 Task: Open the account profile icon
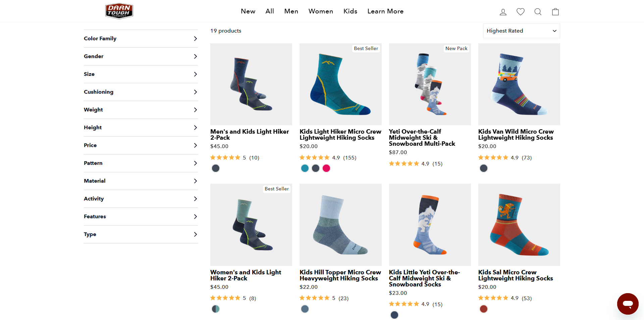503,12
